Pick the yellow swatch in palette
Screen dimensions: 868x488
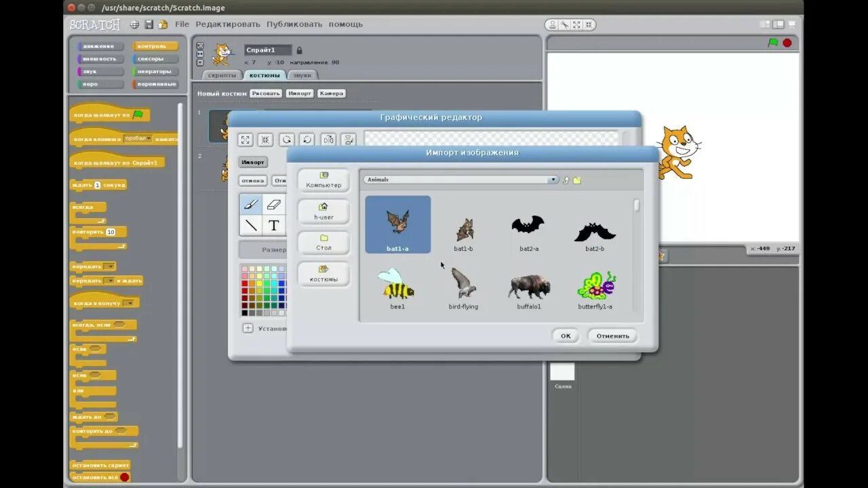click(x=260, y=283)
